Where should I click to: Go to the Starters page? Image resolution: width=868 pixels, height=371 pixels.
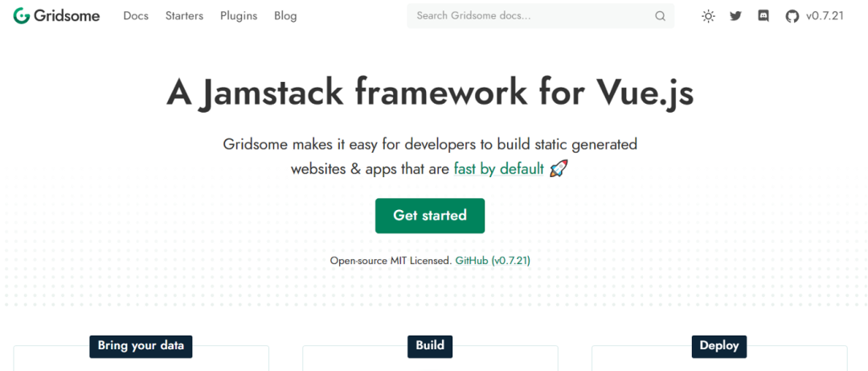[184, 16]
